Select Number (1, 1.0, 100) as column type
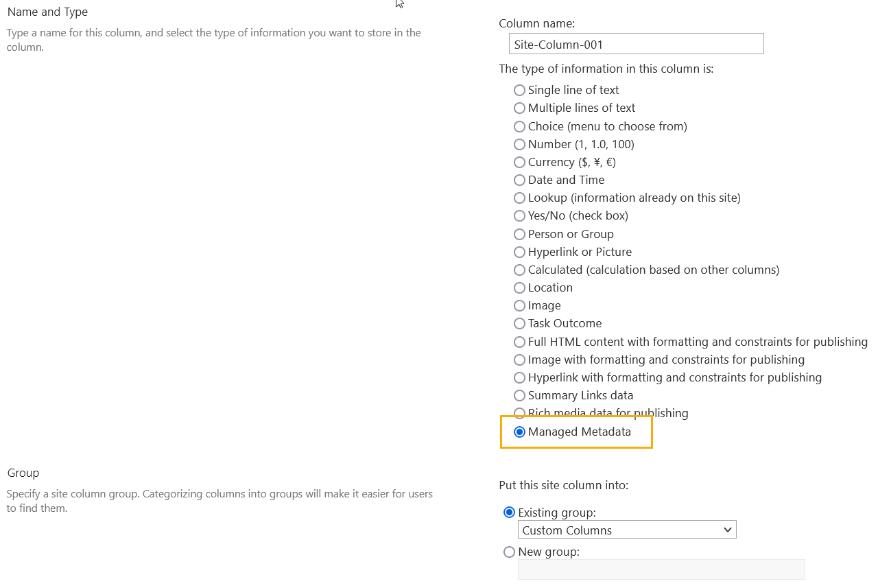Image resolution: width=878 pixels, height=588 pixels. click(519, 144)
